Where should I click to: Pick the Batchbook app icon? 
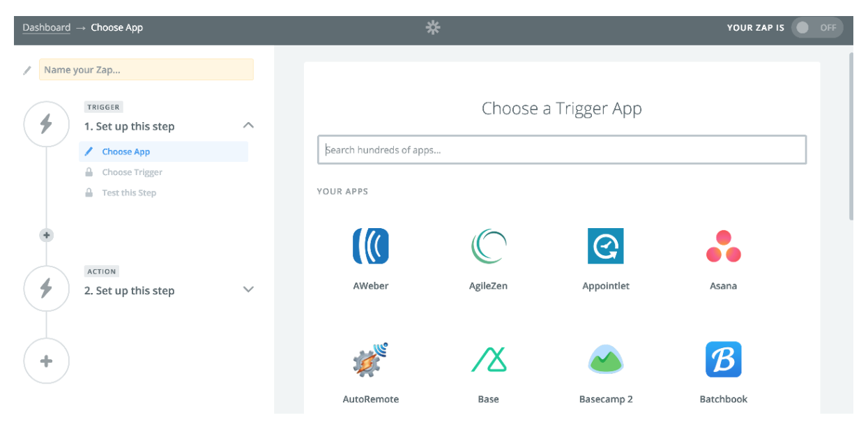pos(723,359)
